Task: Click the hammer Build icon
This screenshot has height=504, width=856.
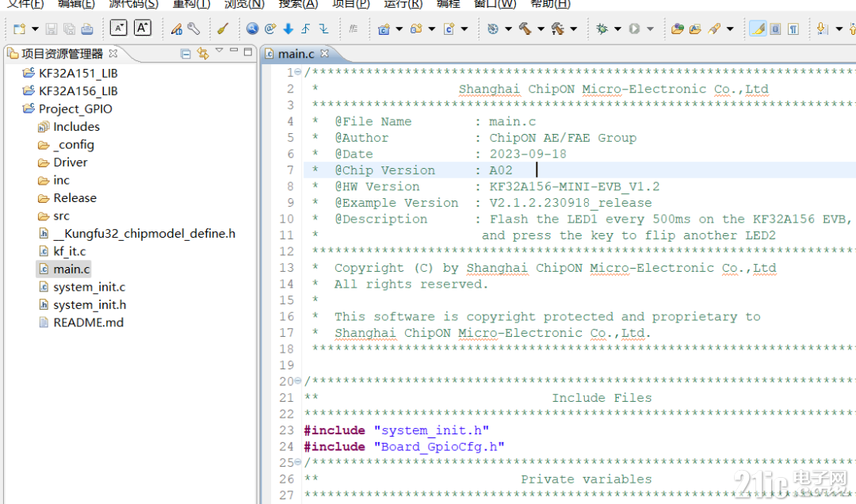Action: [525, 29]
